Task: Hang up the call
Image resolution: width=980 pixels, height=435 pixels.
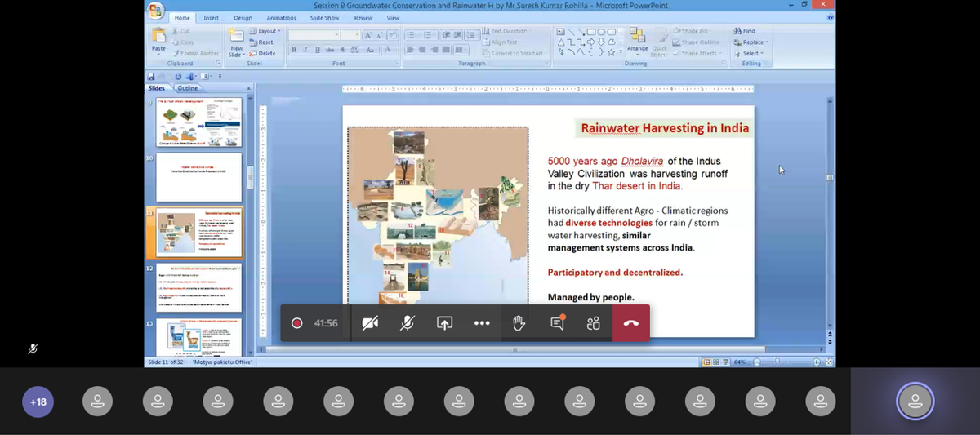Action: point(631,323)
